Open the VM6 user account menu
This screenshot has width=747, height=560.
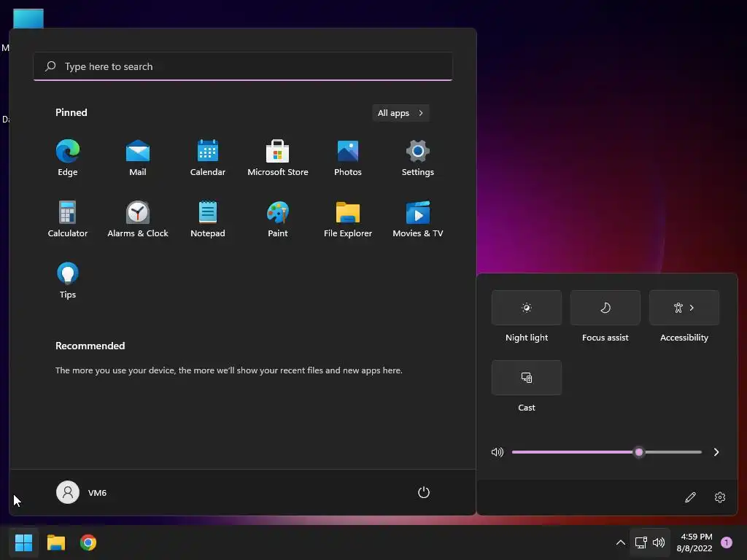pos(82,492)
